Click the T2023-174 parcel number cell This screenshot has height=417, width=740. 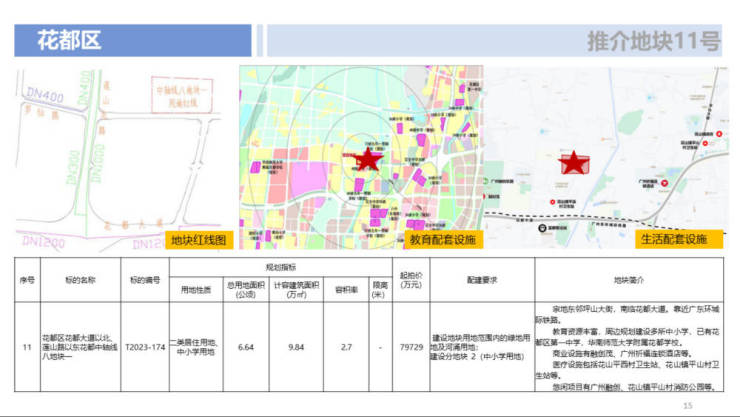pyautogui.click(x=145, y=347)
